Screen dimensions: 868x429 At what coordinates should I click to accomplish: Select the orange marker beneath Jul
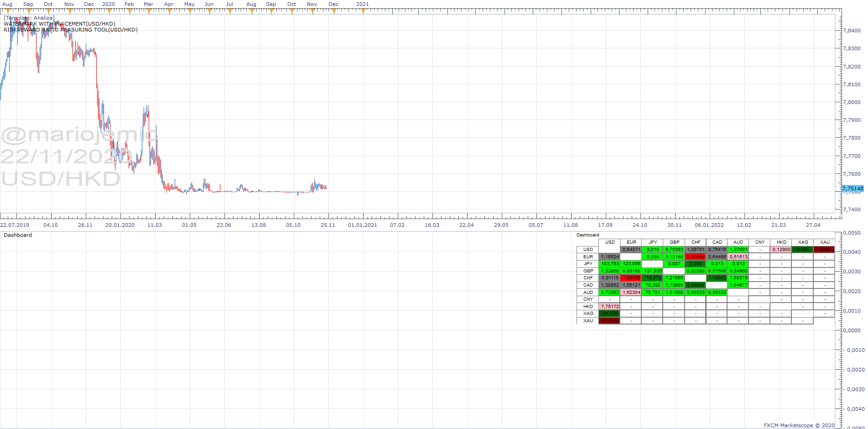(230, 11)
